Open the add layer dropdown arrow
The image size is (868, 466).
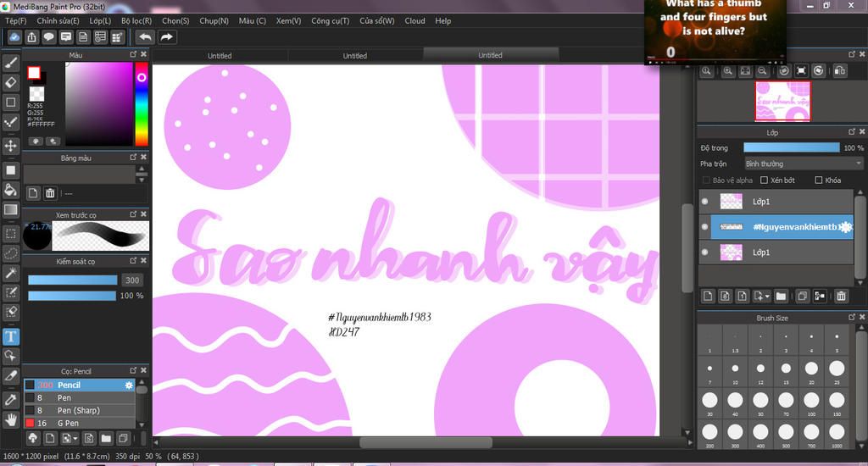click(767, 296)
